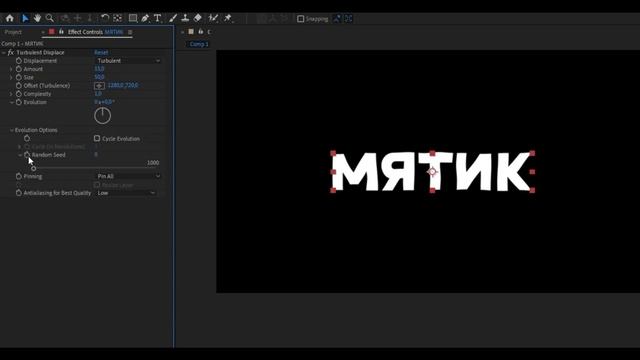The image size is (640, 360).
Task: Select the Rectangle shape tool
Action: [133, 18]
